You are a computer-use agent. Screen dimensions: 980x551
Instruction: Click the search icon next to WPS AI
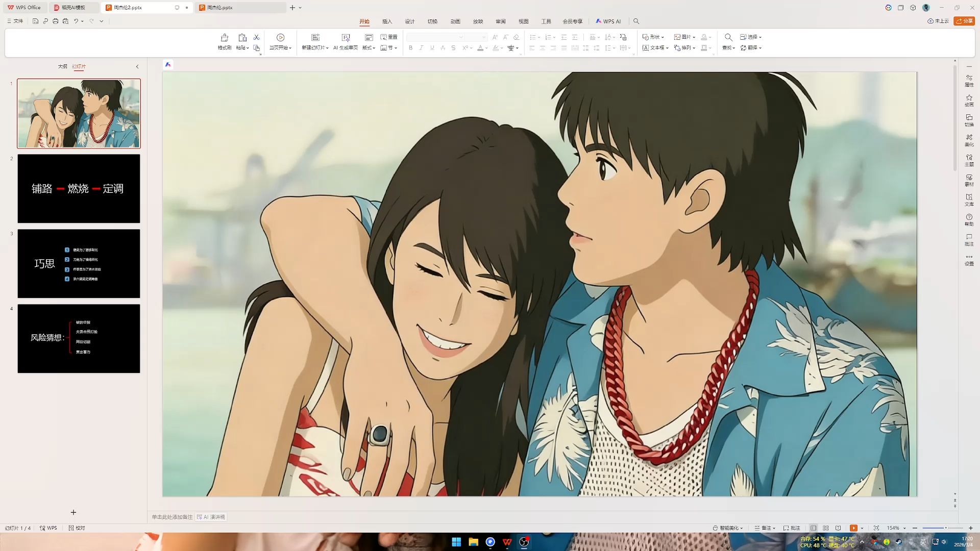[x=636, y=21]
